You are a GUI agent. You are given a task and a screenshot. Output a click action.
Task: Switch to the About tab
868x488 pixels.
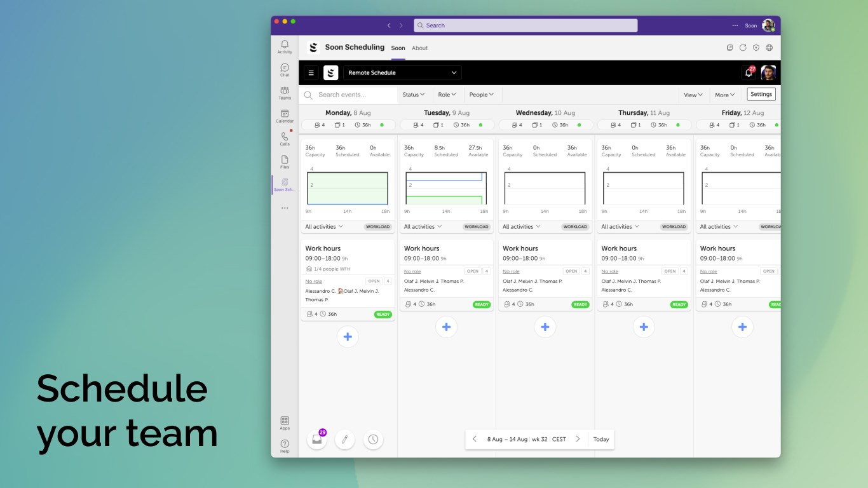pyautogui.click(x=419, y=48)
